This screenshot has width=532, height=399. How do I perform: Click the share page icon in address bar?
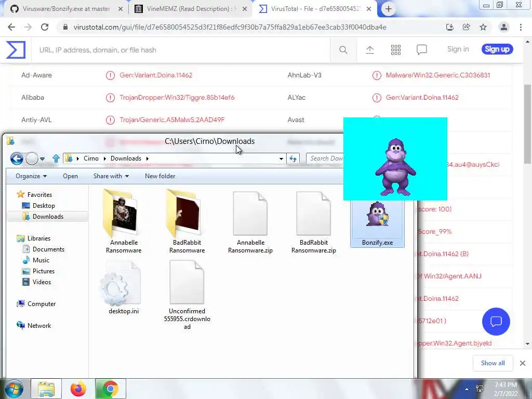pos(466,27)
